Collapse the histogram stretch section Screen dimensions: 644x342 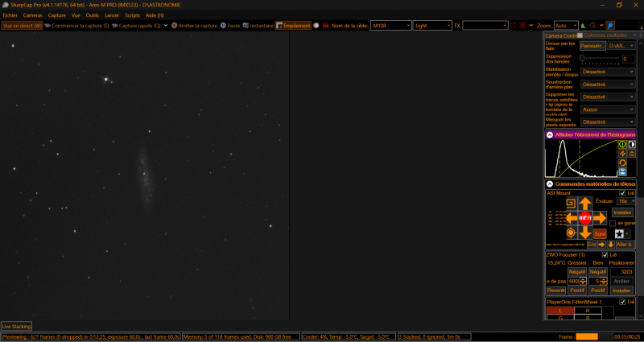pyautogui.click(x=550, y=134)
